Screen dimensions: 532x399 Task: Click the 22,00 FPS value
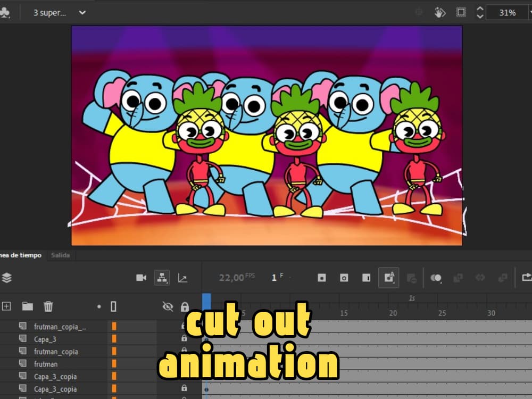(x=237, y=278)
